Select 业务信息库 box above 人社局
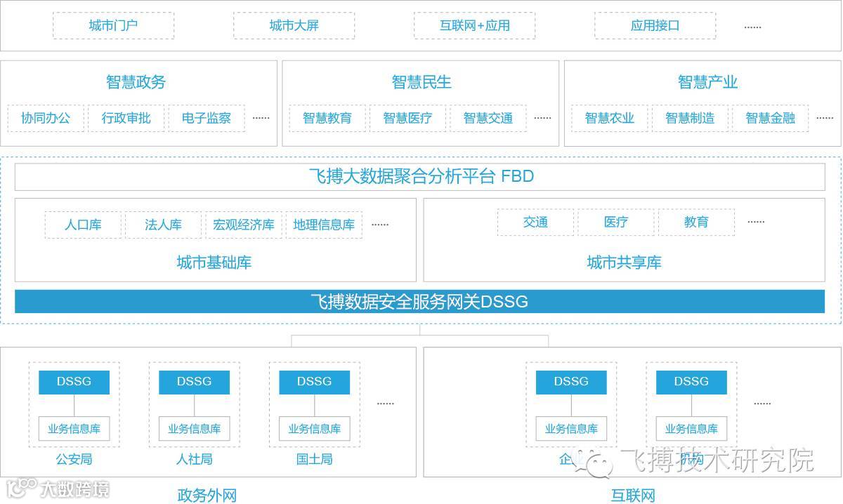 tap(195, 429)
